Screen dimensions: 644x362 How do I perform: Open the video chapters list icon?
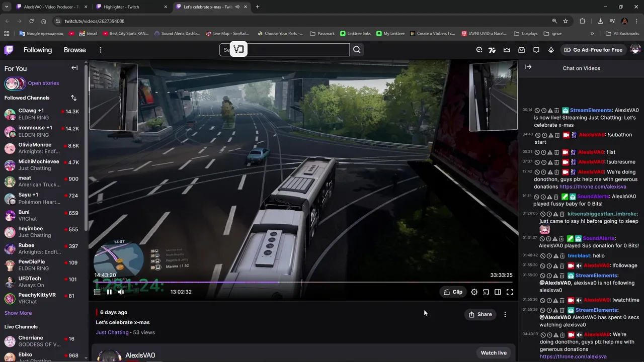97,292
